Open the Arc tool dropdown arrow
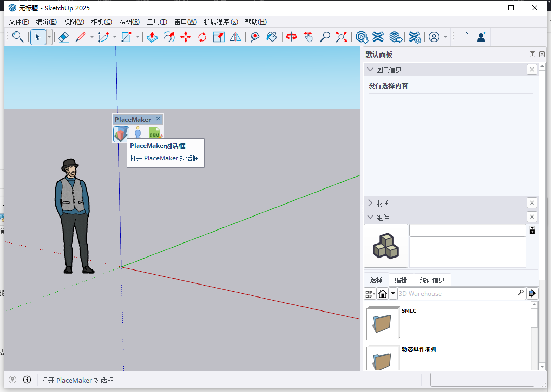Screen dimensions: 551x392 coord(114,37)
